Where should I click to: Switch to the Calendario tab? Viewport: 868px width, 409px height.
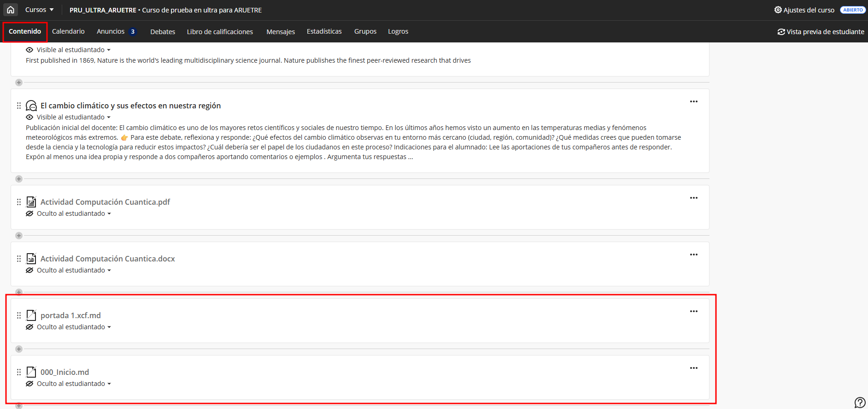(68, 31)
